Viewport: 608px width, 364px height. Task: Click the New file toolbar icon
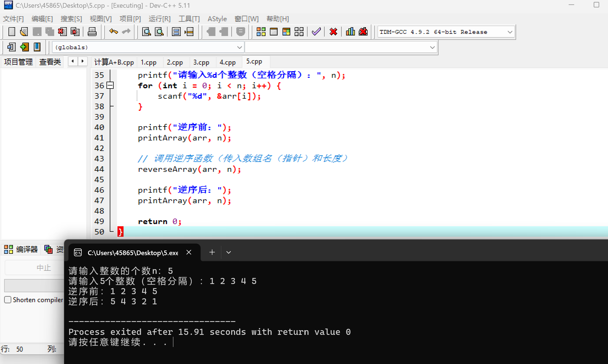[12, 32]
